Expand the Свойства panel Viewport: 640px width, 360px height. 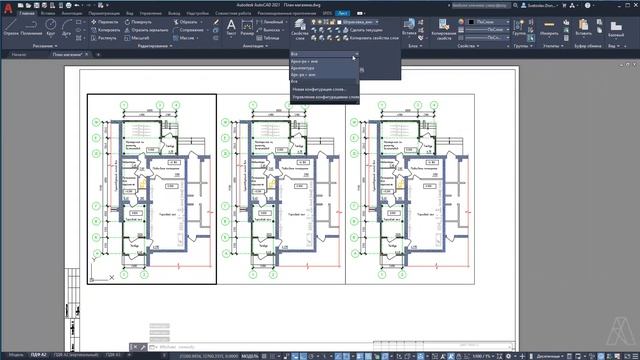click(x=468, y=46)
